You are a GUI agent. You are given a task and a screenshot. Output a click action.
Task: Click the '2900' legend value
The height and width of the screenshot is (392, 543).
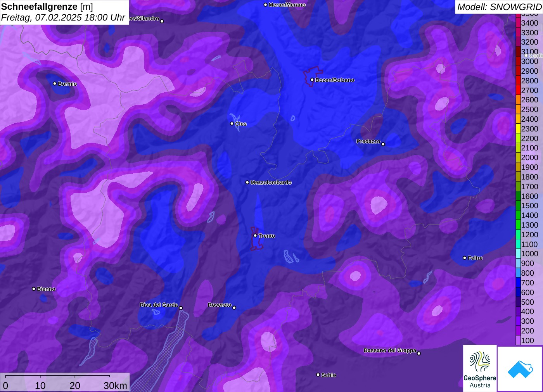tap(530, 71)
